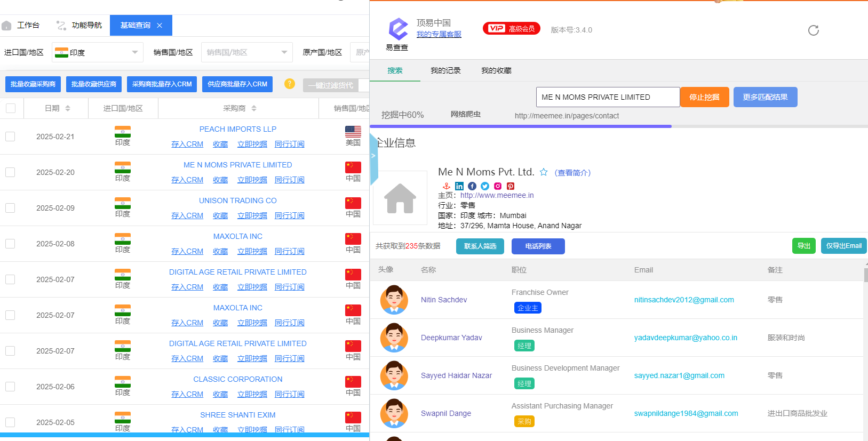Click the 工作台 home icon
The height and width of the screenshot is (441, 868).
[6, 26]
